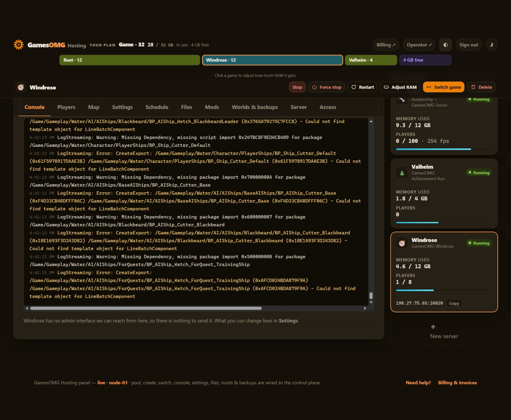
Task: Click the Valheim memory 1.8 / 4 GB value
Action: pos(412,199)
